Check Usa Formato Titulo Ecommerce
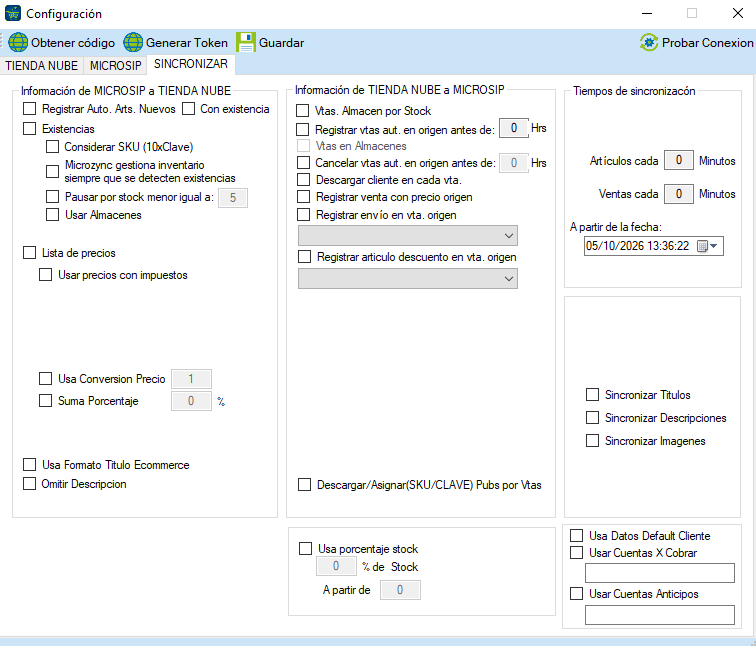 tap(29, 465)
